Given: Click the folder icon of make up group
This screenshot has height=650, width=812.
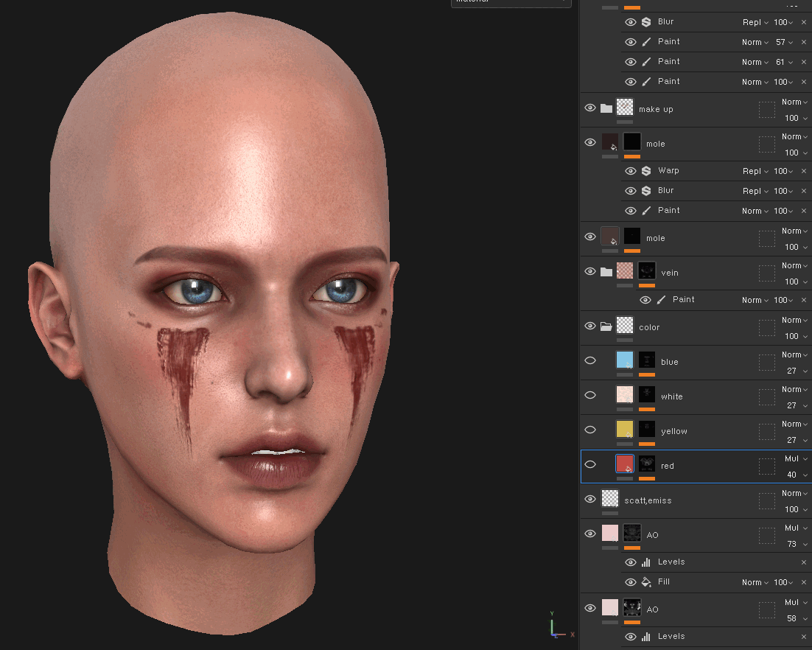Looking at the screenshot, I should [x=606, y=108].
